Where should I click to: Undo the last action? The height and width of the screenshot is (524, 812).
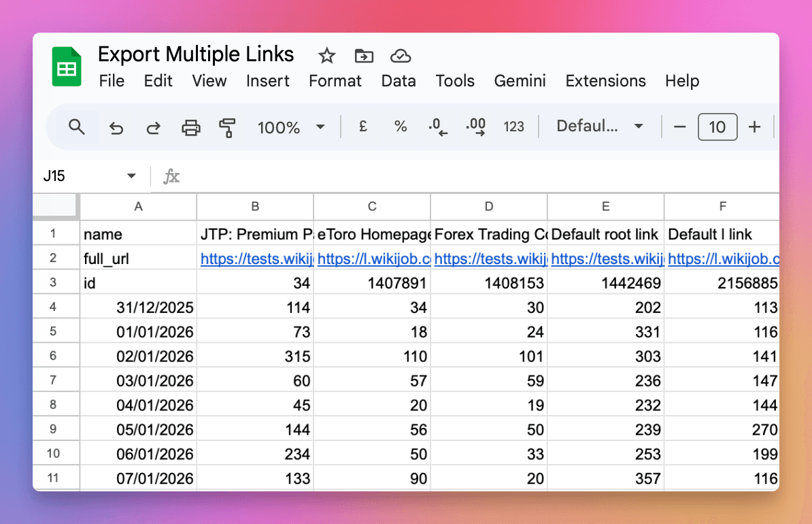(116, 127)
